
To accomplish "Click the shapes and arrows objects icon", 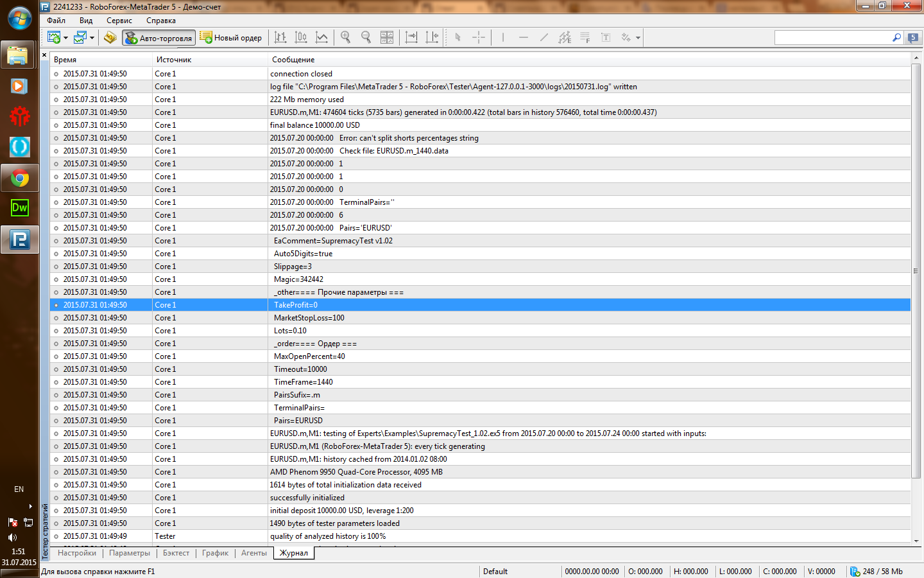I will pos(626,37).
